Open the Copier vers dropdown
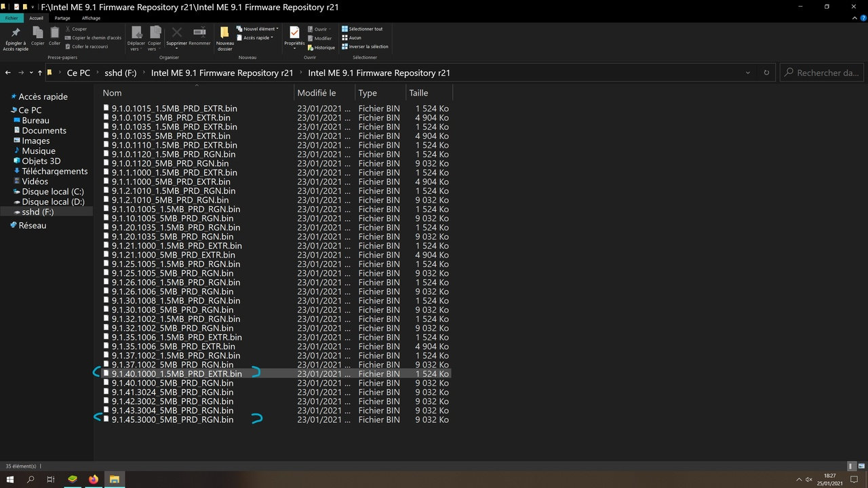Viewport: 868px width, 488px height. [x=155, y=39]
